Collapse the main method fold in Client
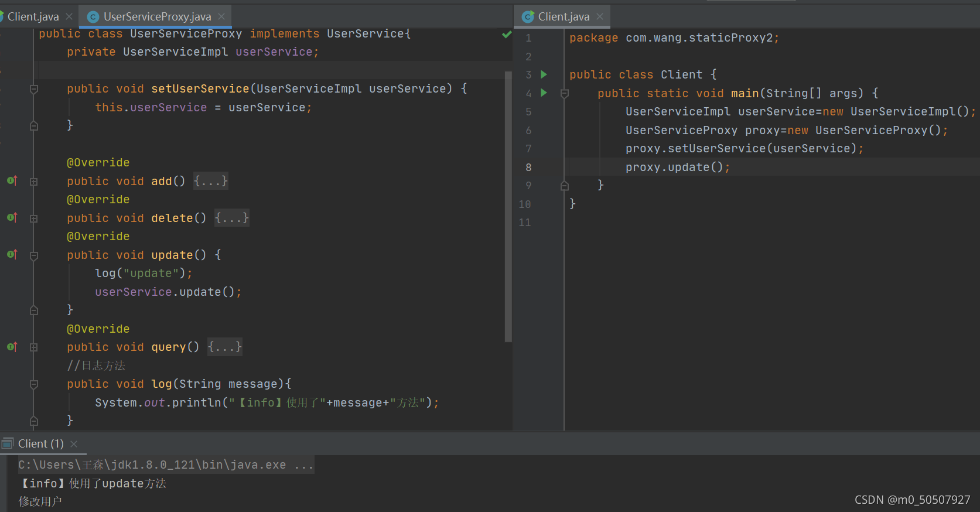The width and height of the screenshot is (980, 512). click(x=565, y=93)
